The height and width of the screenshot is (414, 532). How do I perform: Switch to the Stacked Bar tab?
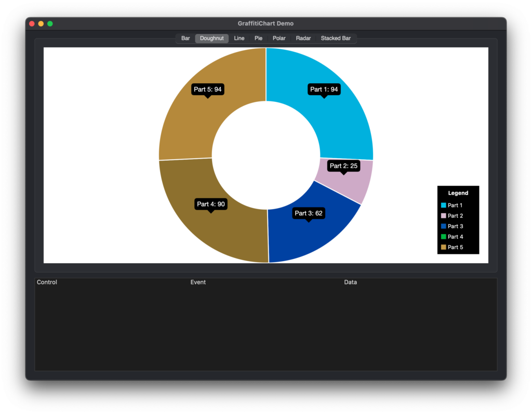[336, 38]
